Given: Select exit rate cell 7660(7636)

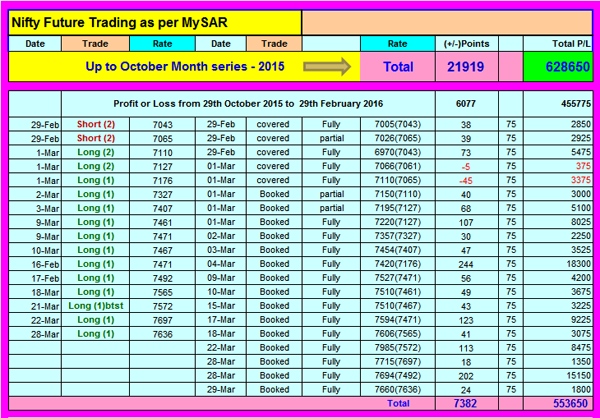Looking at the screenshot, I should click(x=398, y=390).
